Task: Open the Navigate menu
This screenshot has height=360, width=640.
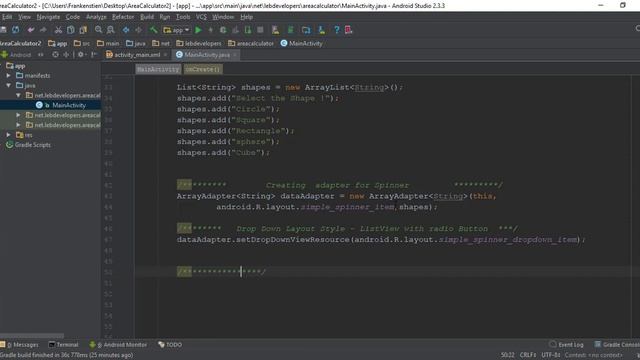Action: [x=48, y=17]
